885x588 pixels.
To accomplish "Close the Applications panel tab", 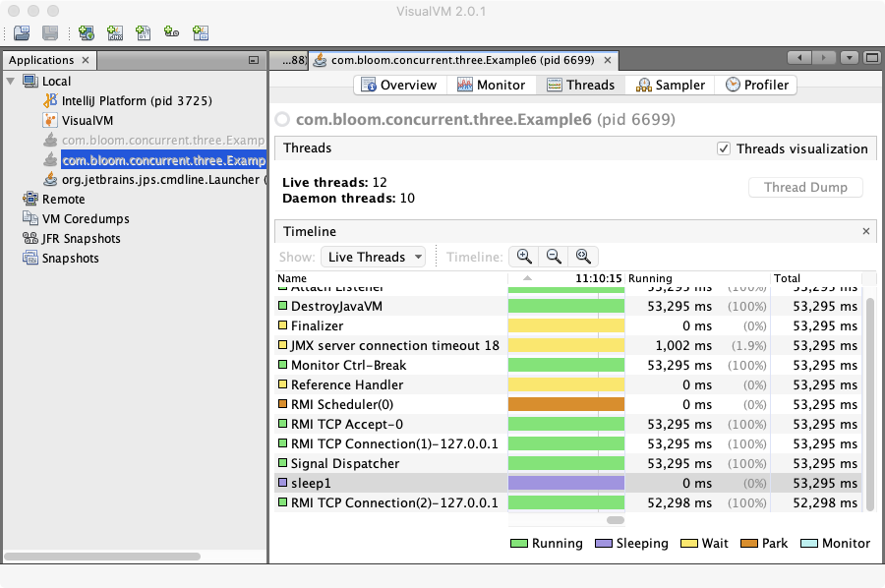I will [x=86, y=60].
